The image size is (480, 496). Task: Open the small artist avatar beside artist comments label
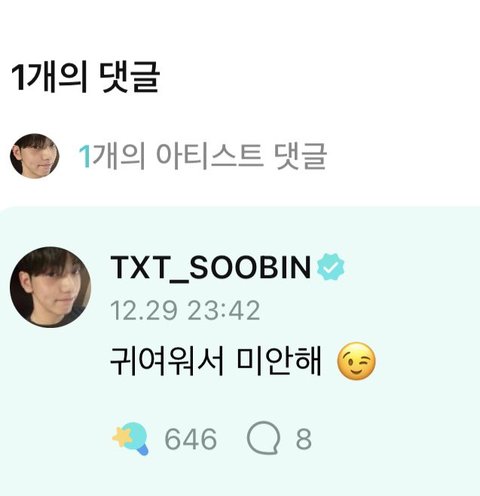pos(34,156)
